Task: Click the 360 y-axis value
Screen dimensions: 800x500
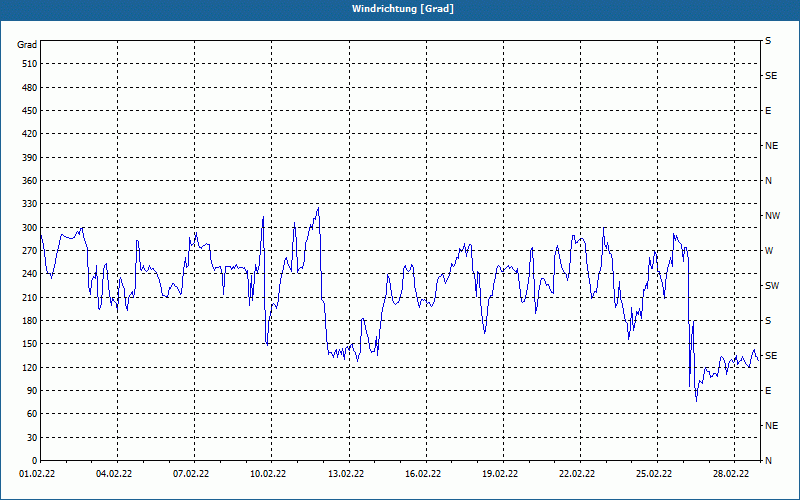Action: 29,181
